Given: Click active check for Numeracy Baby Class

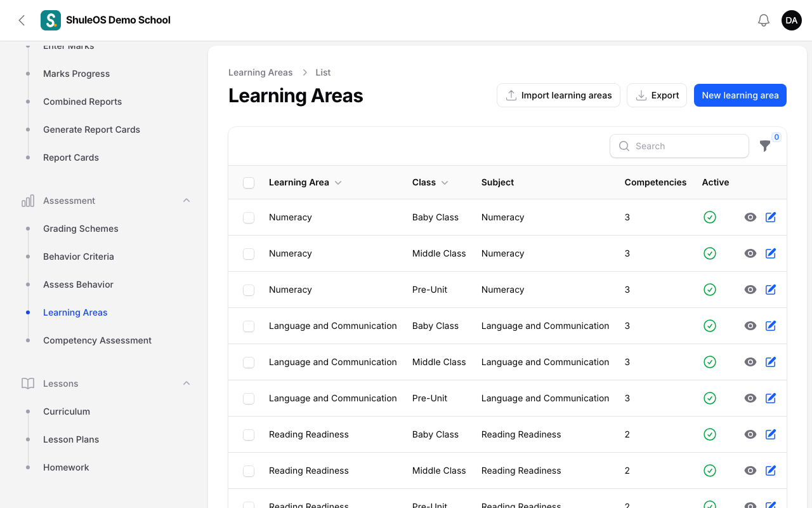Looking at the screenshot, I should [710, 217].
